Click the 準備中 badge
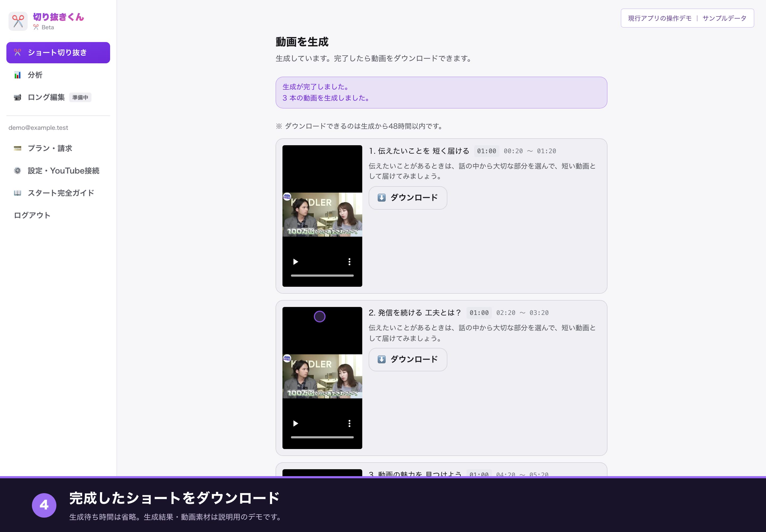Screen dimensions: 766x532 (80, 97)
